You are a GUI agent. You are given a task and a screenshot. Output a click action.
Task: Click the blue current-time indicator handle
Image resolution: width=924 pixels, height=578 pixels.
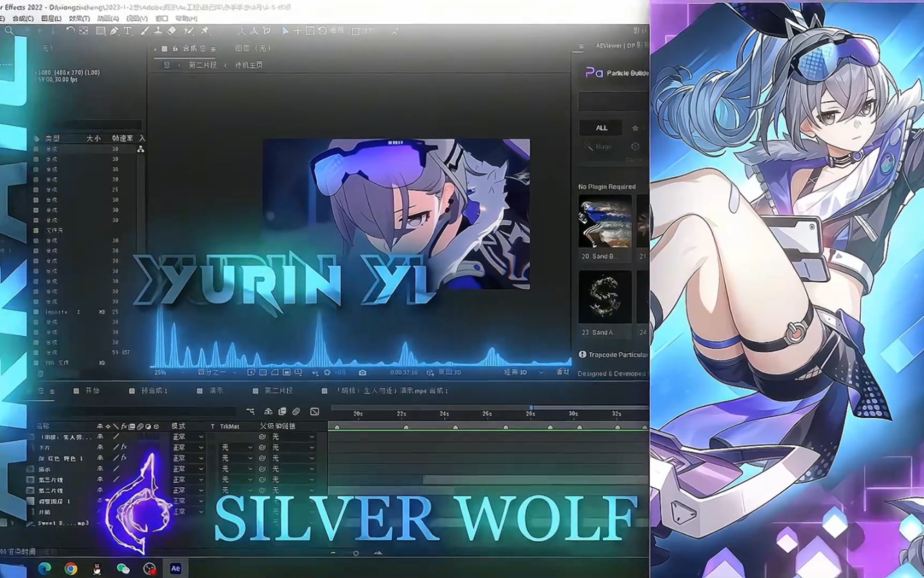tap(530, 407)
